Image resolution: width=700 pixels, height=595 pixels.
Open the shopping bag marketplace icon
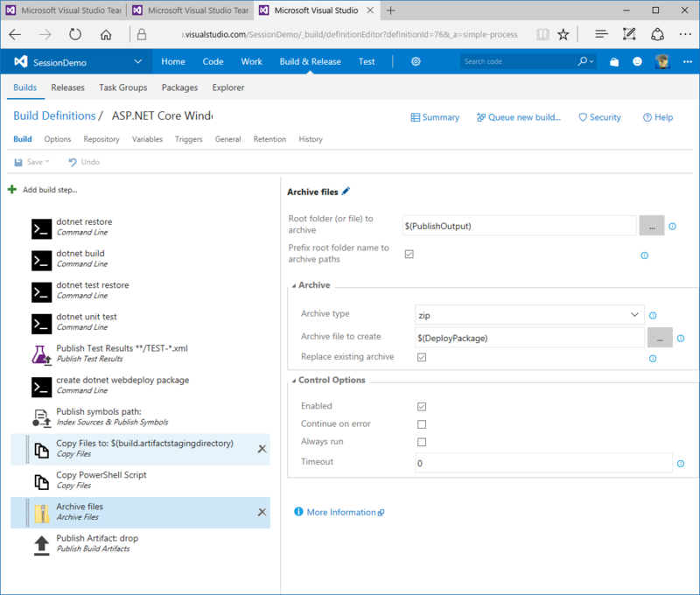tap(614, 61)
